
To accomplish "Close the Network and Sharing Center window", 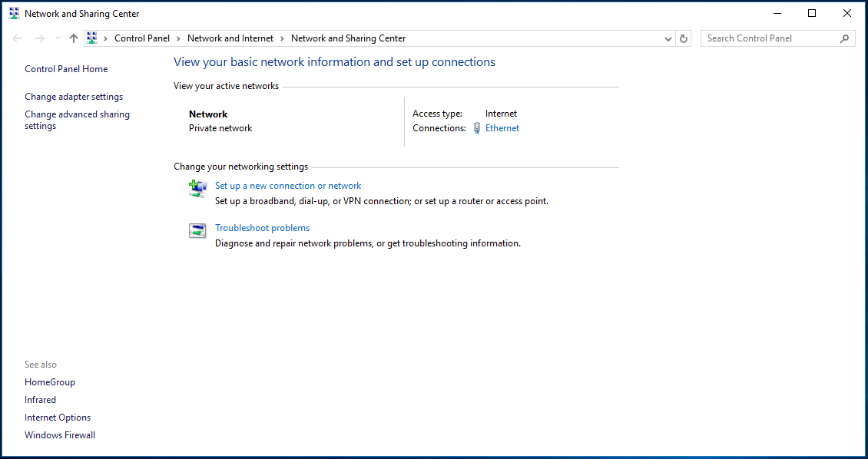I will click(847, 13).
